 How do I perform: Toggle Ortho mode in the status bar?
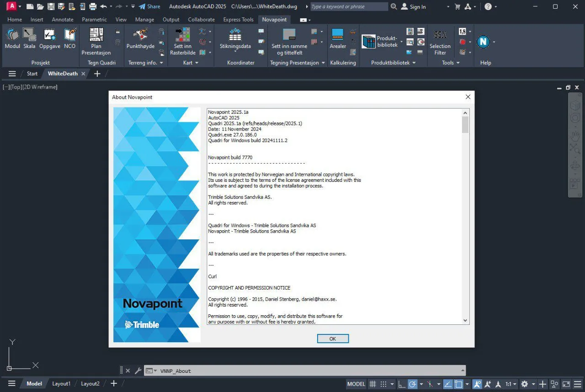(x=402, y=384)
